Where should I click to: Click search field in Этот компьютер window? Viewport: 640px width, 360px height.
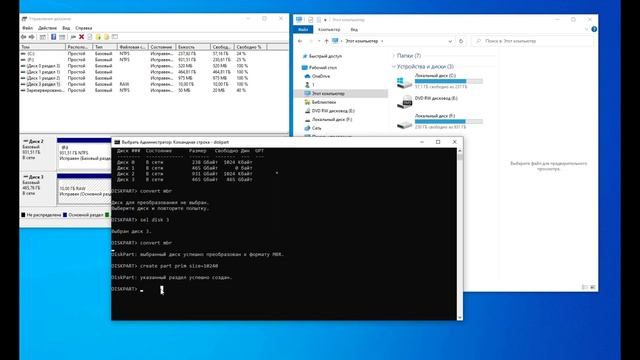[x=532, y=41]
